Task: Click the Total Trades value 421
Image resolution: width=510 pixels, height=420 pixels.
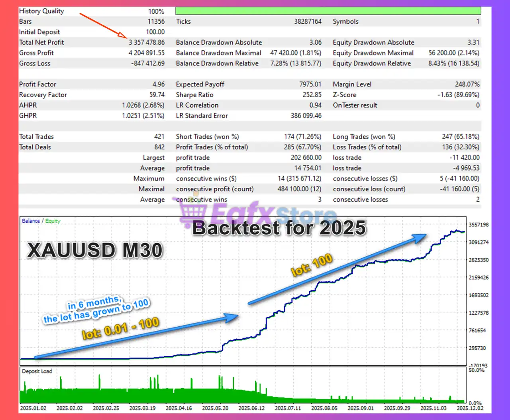Action: click(x=159, y=137)
